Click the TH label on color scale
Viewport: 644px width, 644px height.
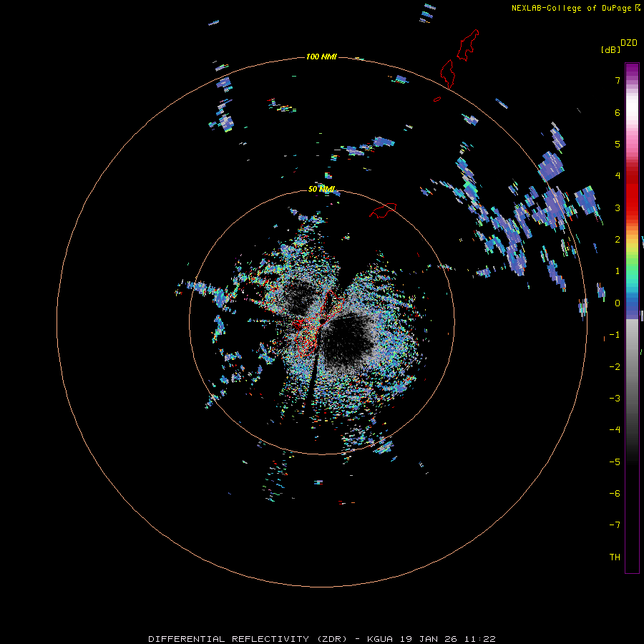pos(615,557)
